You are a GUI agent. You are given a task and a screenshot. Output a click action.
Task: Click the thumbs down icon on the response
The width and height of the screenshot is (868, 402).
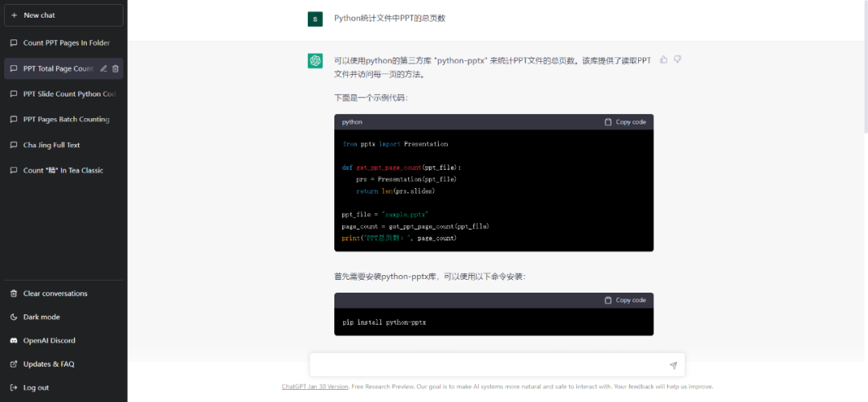coord(678,59)
